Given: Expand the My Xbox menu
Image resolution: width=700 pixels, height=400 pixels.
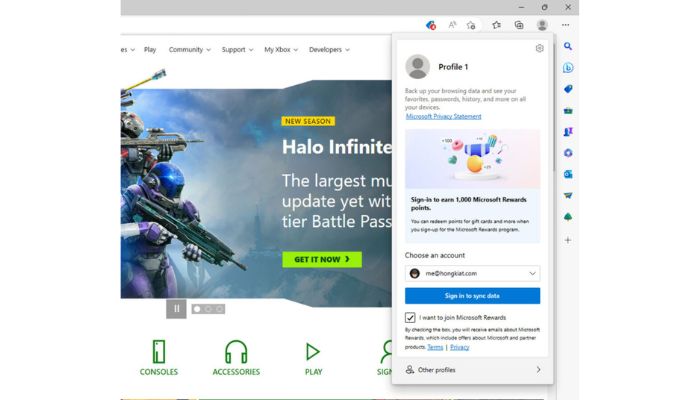Looking at the screenshot, I should (x=281, y=50).
